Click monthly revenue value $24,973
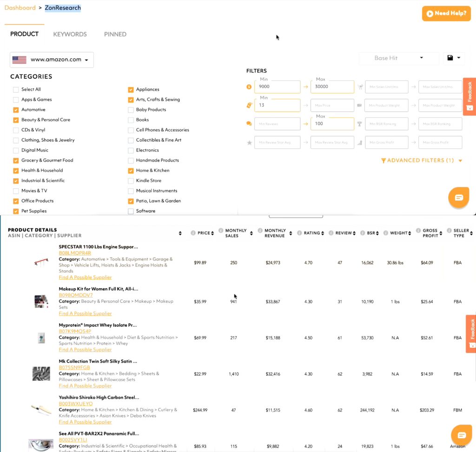 273,263
